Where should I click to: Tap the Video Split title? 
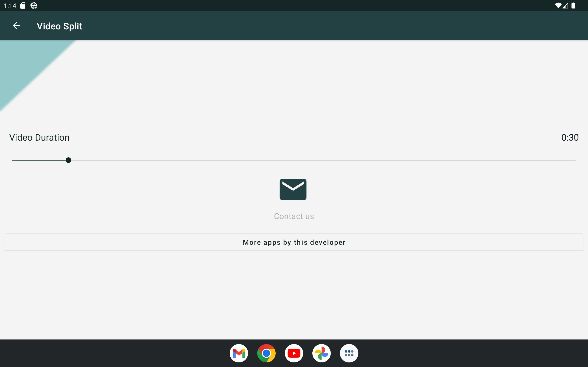(x=59, y=26)
